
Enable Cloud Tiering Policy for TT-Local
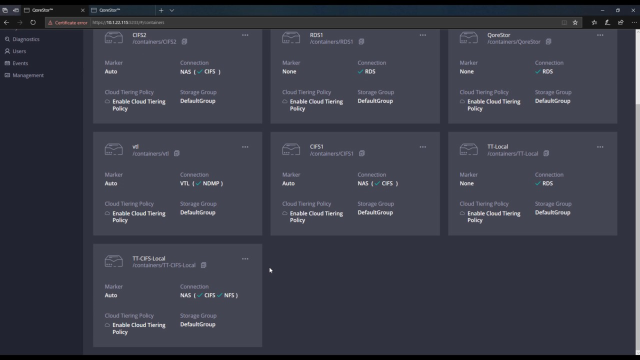tap(490, 217)
